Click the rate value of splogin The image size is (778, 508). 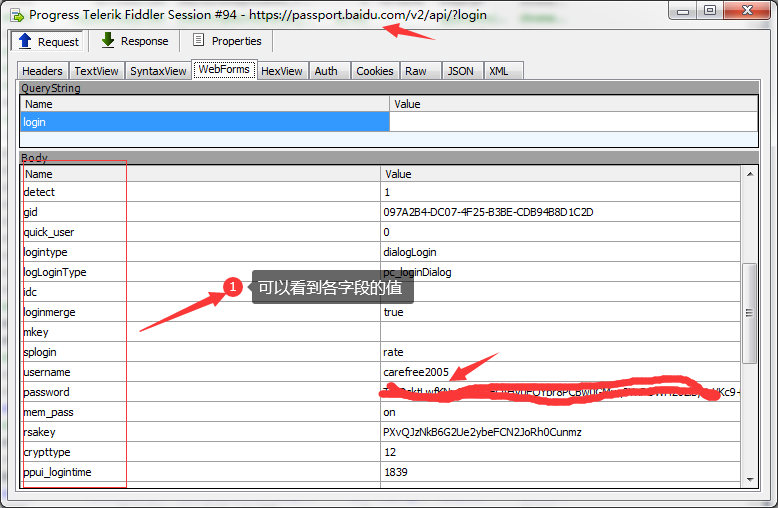pos(393,352)
